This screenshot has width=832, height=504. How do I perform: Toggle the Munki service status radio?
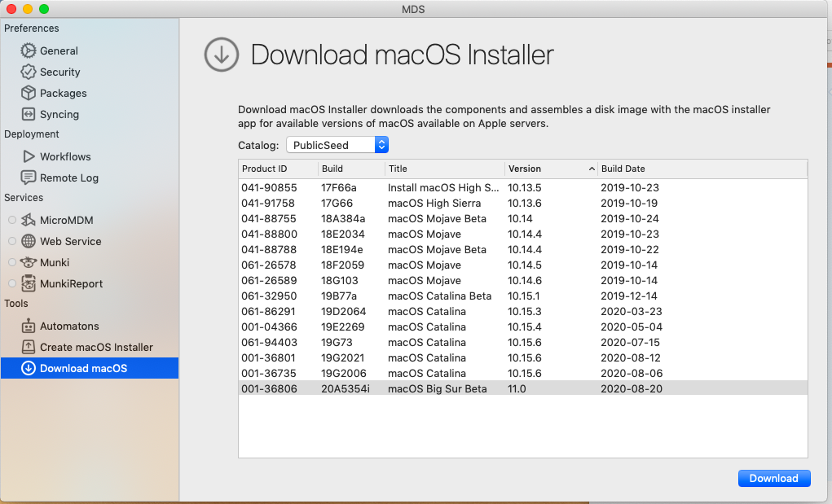pyautogui.click(x=12, y=262)
